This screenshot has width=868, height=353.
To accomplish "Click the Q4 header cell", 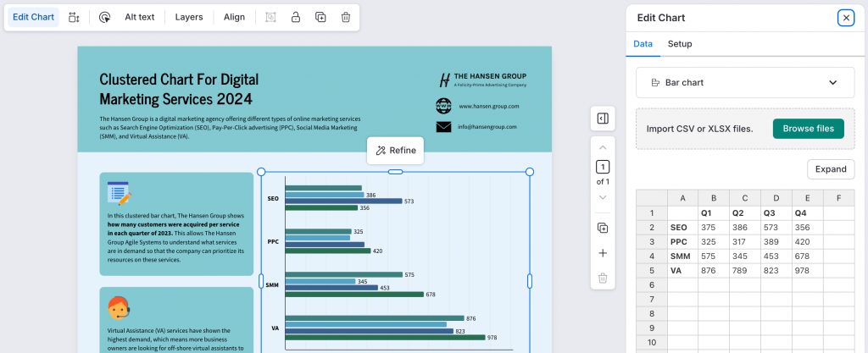I will point(808,213).
